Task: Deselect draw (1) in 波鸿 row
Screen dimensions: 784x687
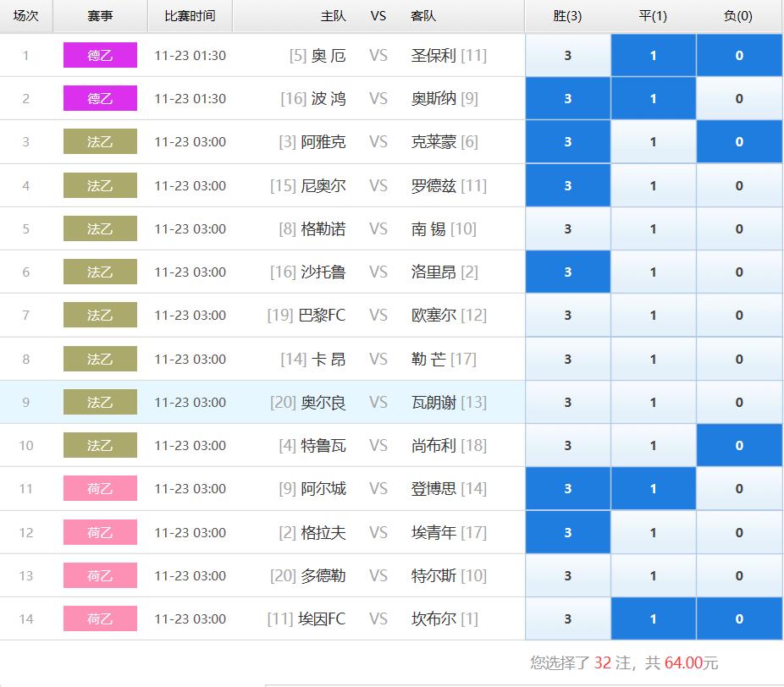Action: point(654,98)
